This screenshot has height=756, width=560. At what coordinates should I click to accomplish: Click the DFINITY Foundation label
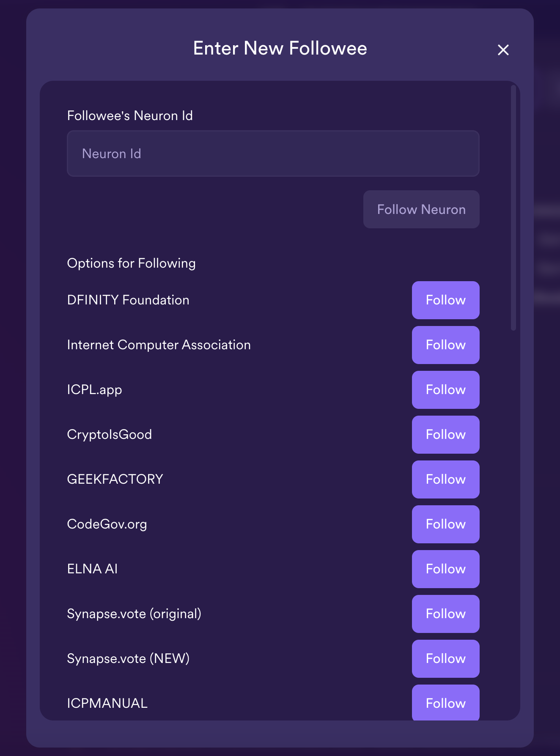pos(128,300)
